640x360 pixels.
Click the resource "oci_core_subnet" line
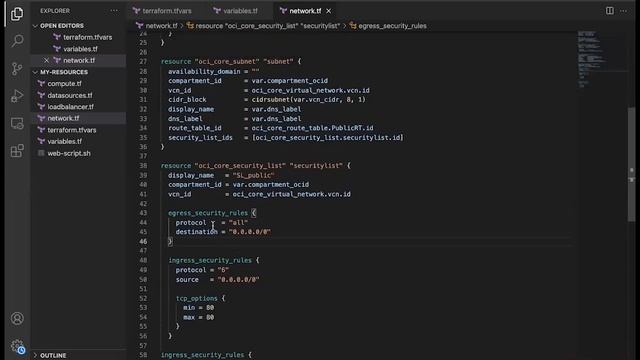pos(231,62)
